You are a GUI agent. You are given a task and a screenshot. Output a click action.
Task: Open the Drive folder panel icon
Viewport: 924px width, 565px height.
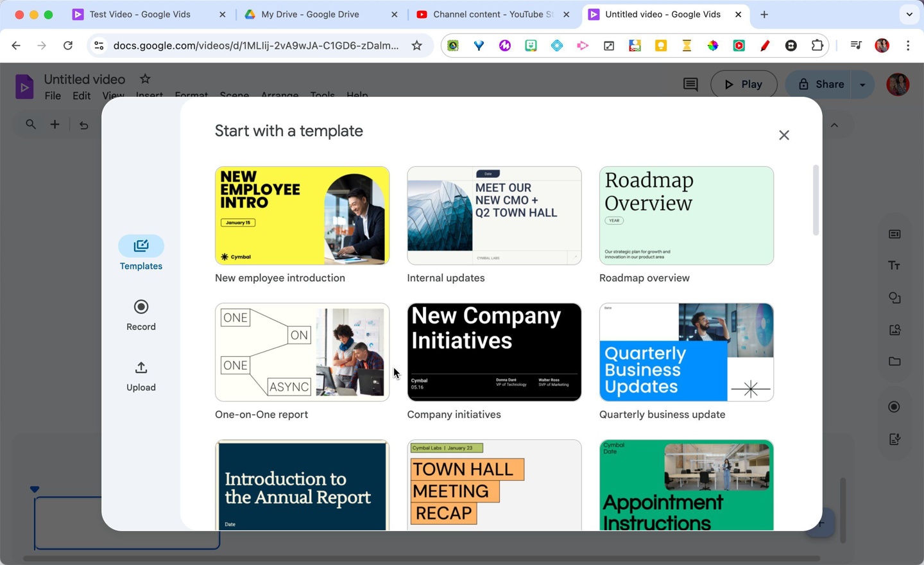pyautogui.click(x=894, y=361)
